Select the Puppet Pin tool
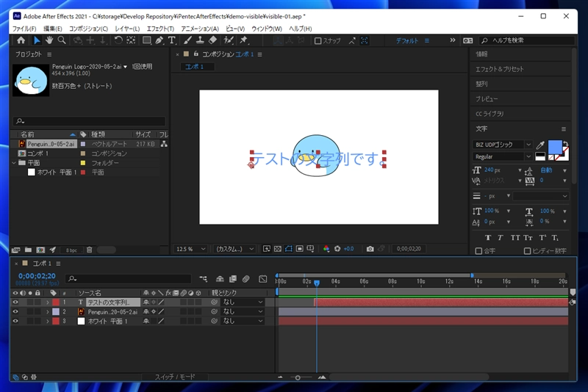 pyautogui.click(x=244, y=40)
